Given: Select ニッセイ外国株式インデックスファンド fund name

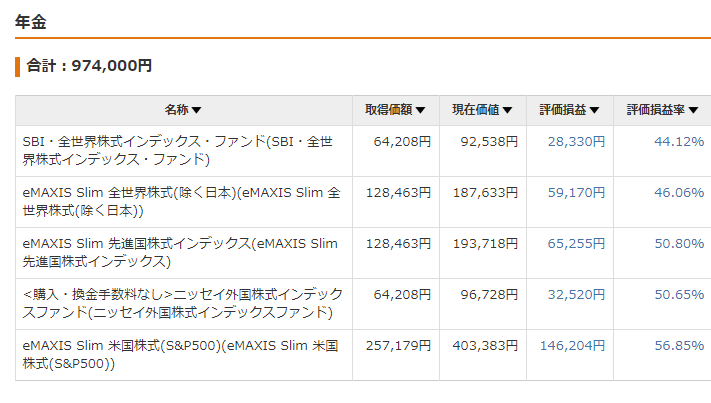Looking at the screenshot, I should (183, 303).
